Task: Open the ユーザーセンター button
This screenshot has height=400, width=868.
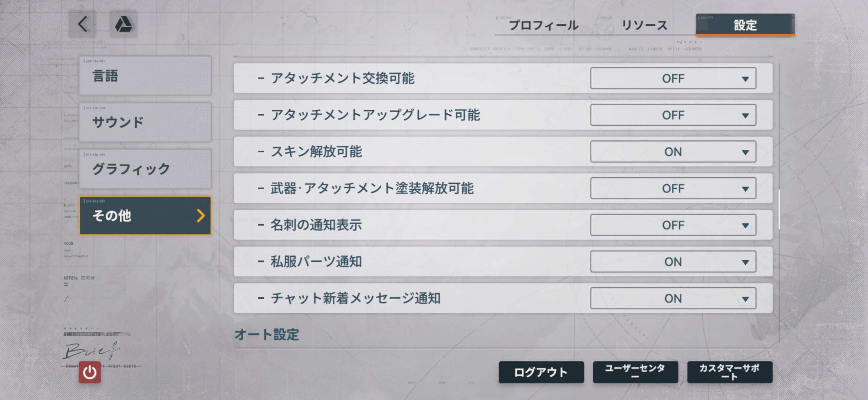Action: [x=635, y=372]
